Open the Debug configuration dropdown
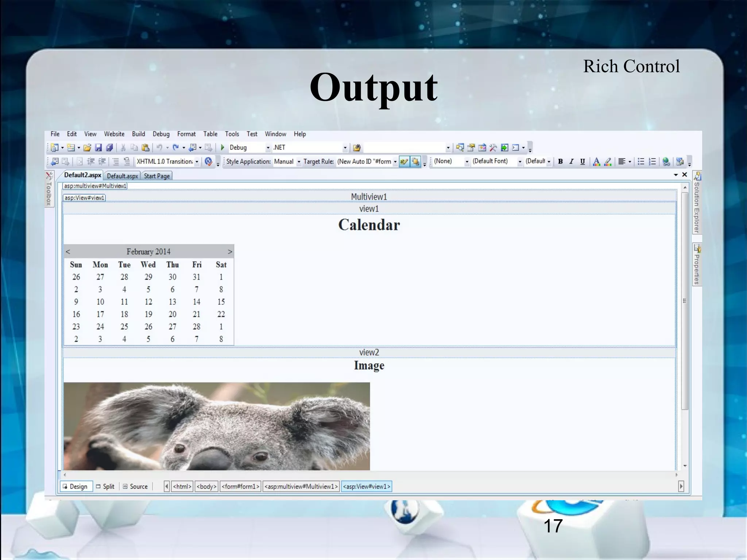This screenshot has height=560, width=747. click(x=268, y=148)
